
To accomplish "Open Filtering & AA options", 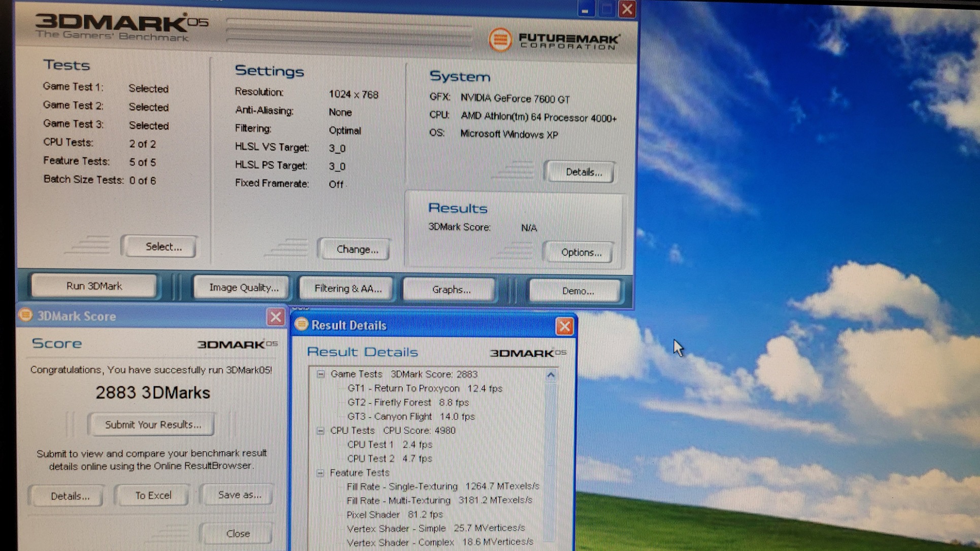I will tap(347, 289).
